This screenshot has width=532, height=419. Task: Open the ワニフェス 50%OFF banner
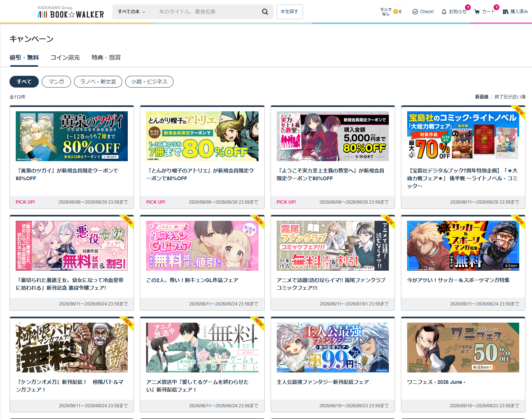tap(463, 348)
